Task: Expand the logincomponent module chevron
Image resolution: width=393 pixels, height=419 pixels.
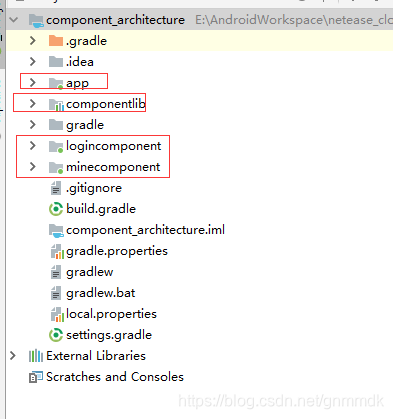Action: coord(33,146)
